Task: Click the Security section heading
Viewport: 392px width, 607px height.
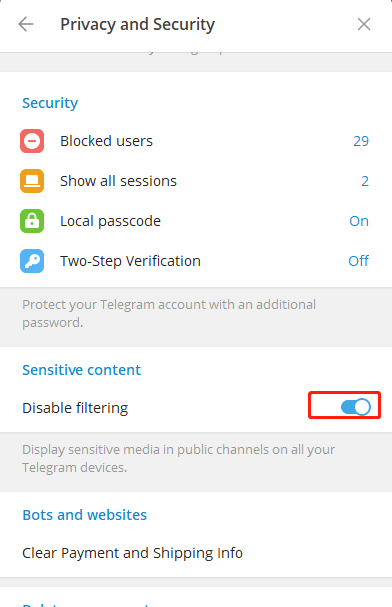Action: tap(50, 103)
